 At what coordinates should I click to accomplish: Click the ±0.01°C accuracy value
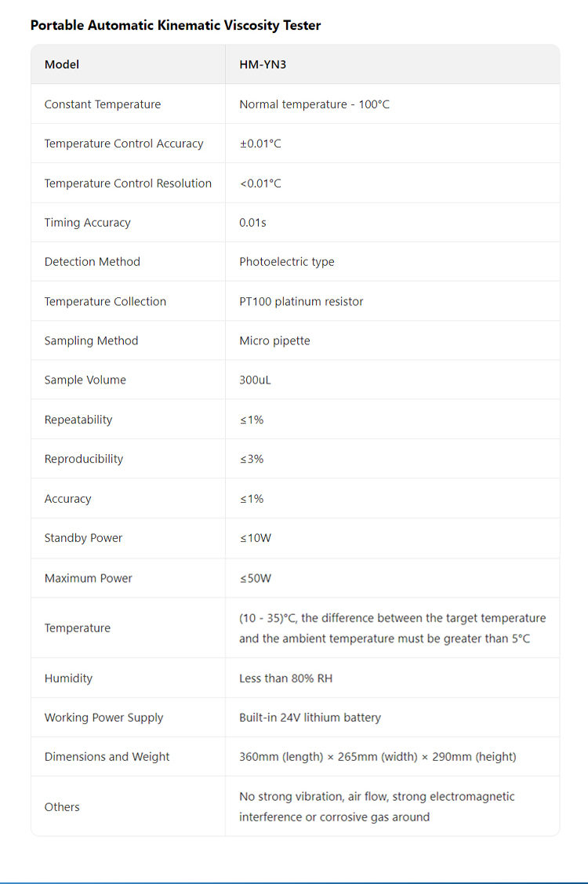[260, 144]
